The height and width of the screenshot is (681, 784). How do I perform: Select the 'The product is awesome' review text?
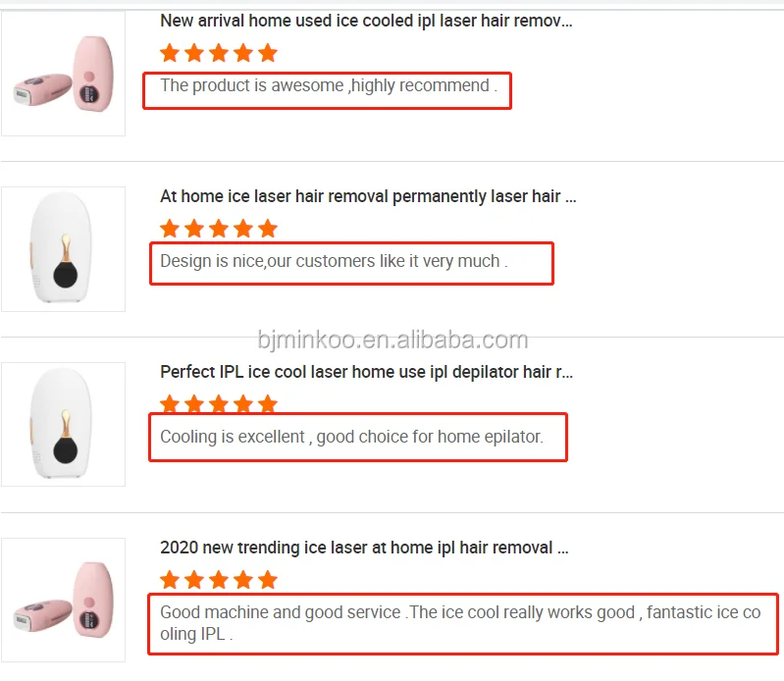point(329,85)
